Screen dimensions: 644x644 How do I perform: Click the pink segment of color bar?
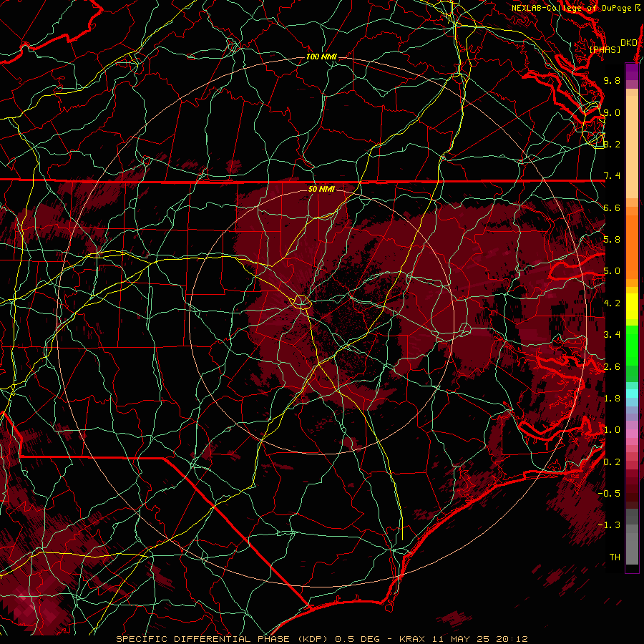632,434
